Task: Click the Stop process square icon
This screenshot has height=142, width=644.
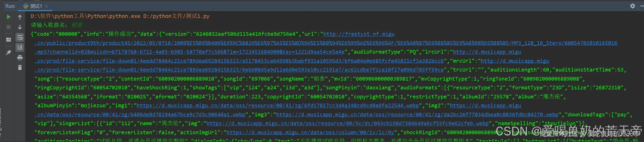Action: 9,27
